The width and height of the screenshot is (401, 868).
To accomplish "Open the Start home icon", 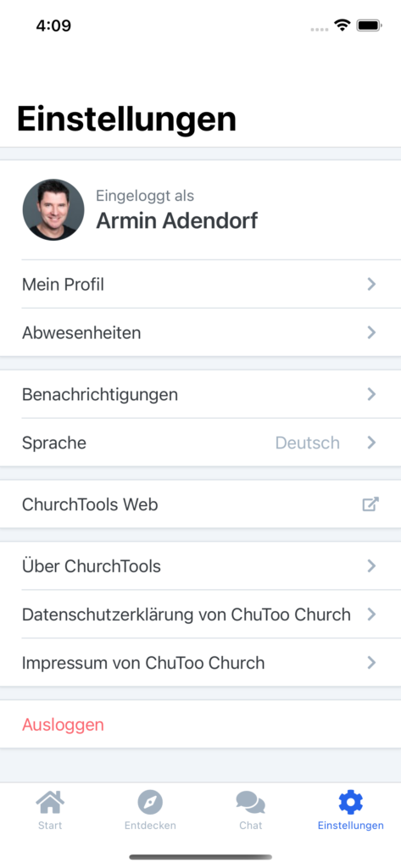I will [50, 802].
